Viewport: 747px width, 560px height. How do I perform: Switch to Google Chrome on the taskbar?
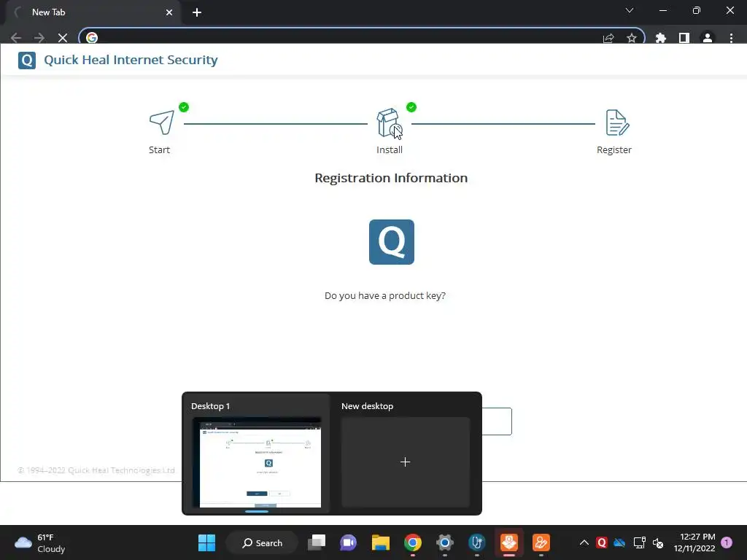coord(413,542)
